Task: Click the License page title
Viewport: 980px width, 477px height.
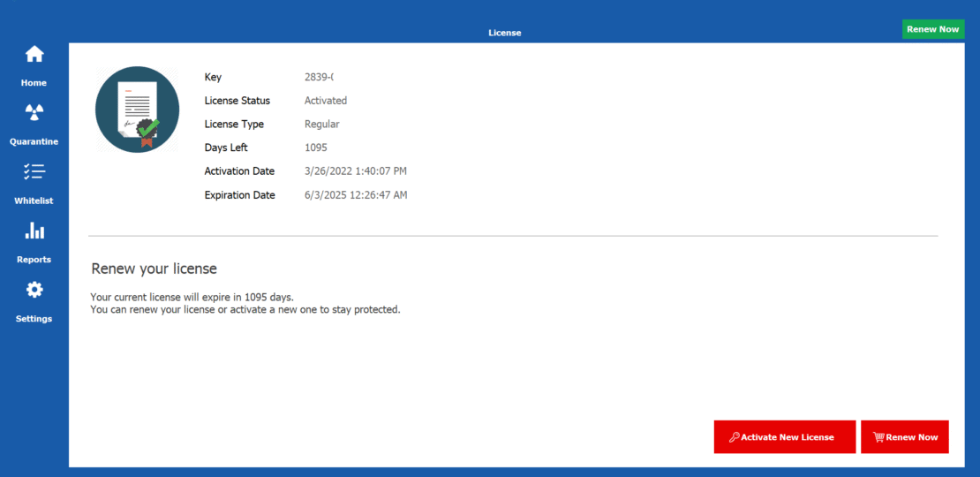Action: pos(505,33)
